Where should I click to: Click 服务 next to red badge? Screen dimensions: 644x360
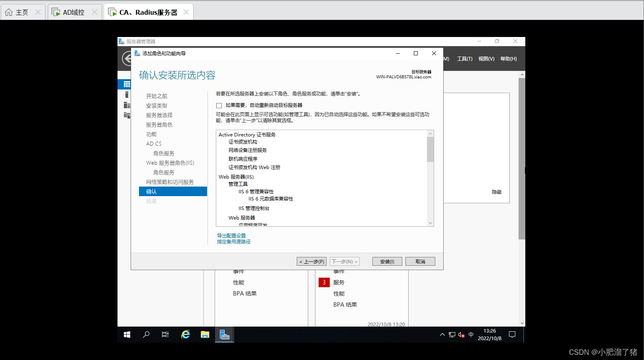coord(339,282)
